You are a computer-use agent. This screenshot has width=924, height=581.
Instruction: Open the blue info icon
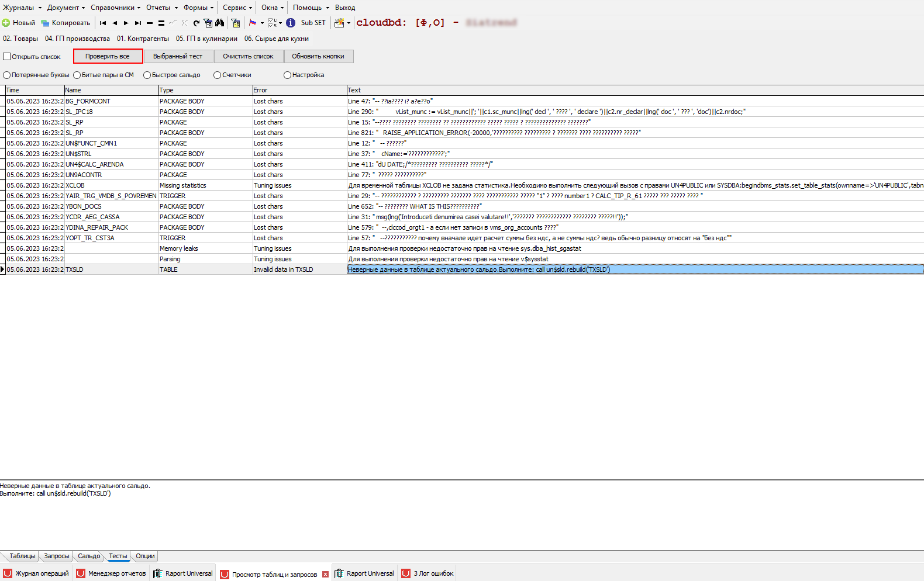tap(291, 23)
